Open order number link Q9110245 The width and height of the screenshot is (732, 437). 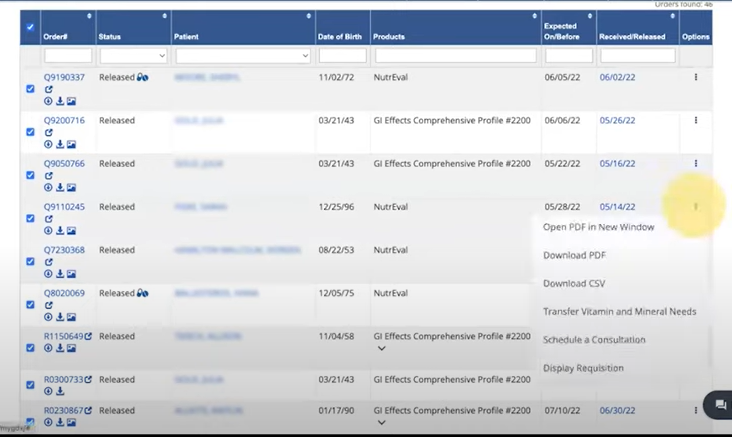point(64,207)
